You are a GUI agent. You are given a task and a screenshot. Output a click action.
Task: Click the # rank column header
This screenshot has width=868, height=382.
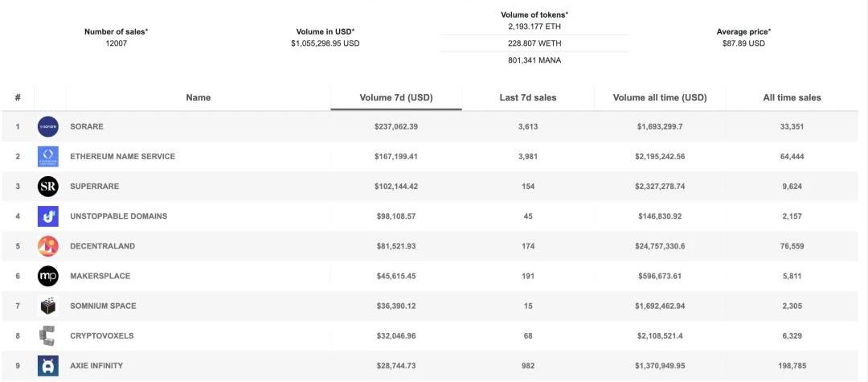(18, 97)
